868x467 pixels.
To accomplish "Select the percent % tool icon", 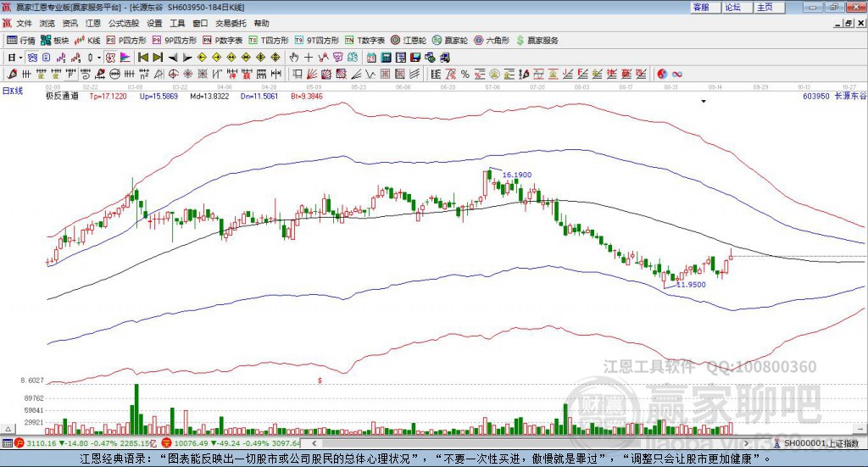I will [465, 74].
